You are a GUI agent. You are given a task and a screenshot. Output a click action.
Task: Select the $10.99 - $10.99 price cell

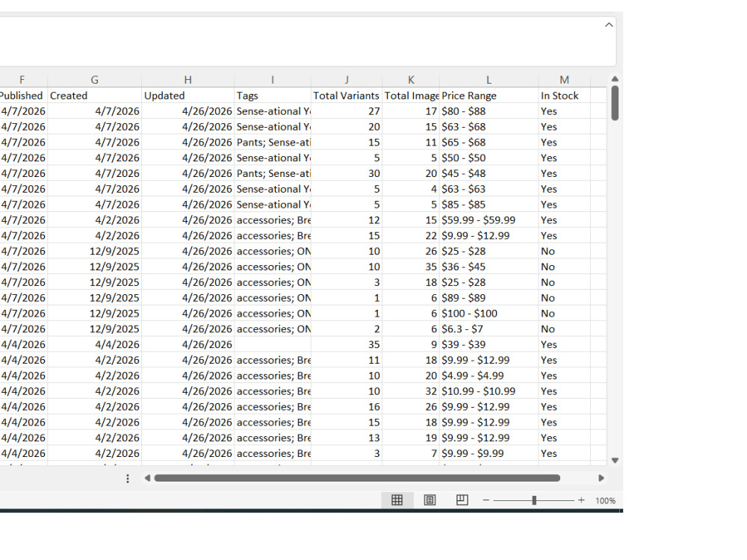point(489,391)
